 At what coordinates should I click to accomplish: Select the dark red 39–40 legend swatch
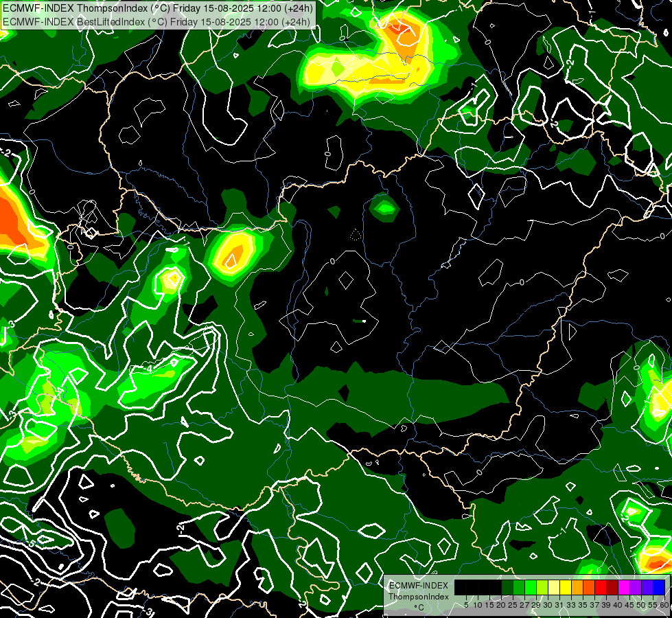[x=612, y=588]
